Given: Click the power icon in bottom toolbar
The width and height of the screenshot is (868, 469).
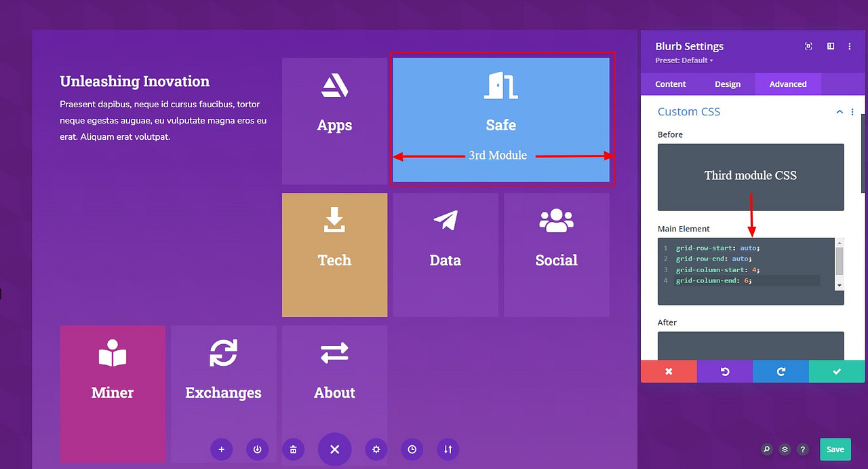Looking at the screenshot, I should (x=257, y=449).
